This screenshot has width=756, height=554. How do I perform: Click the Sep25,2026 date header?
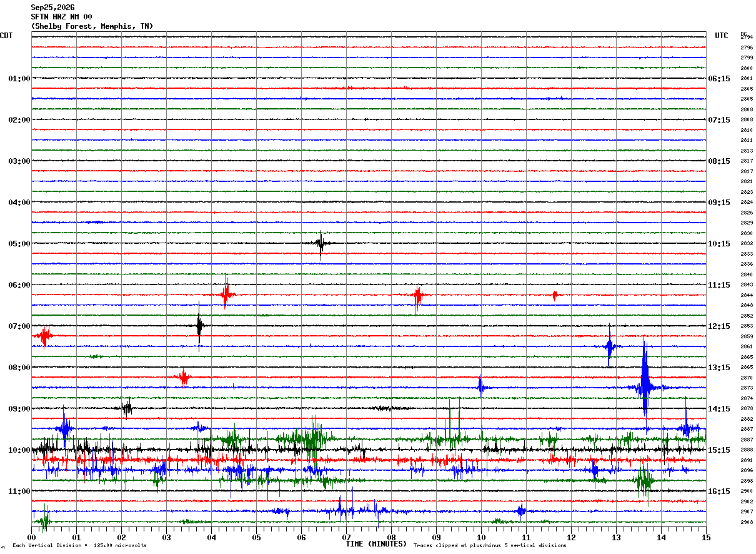pyautogui.click(x=52, y=8)
